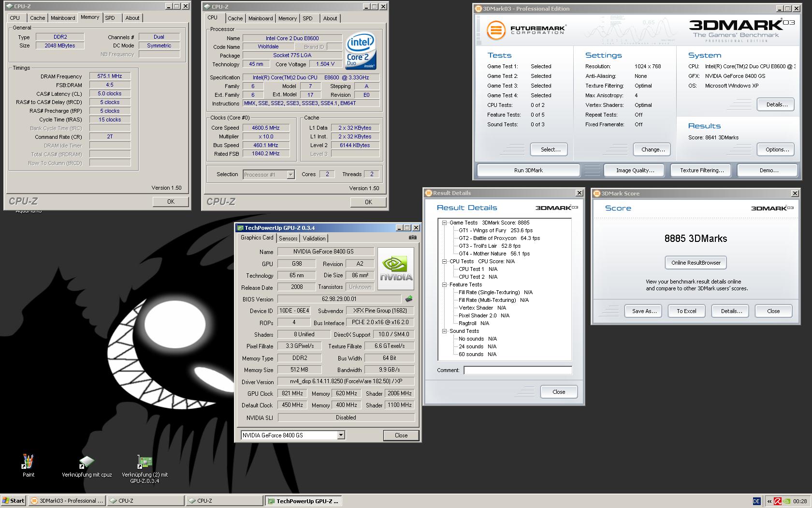This screenshot has width=812, height=508.
Task: Open Memory tab in right CPU-Z window
Action: 288,18
